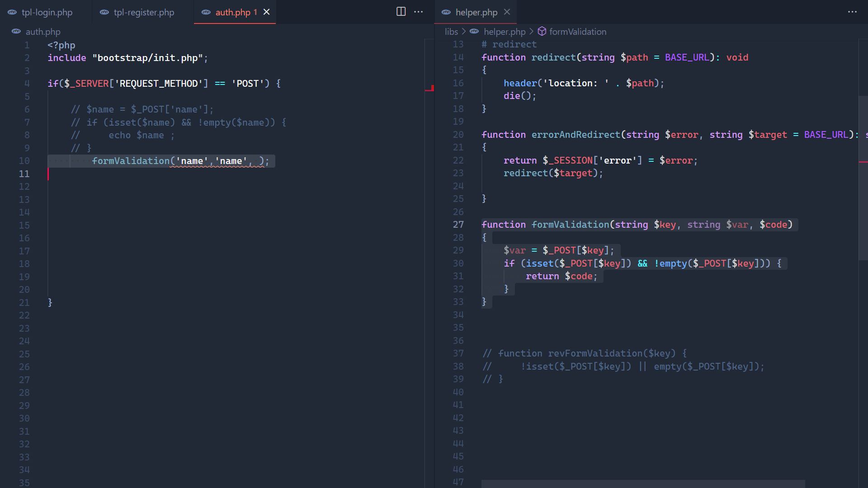Open formValidation symbol breadcrumb
868x488 pixels.
(578, 32)
